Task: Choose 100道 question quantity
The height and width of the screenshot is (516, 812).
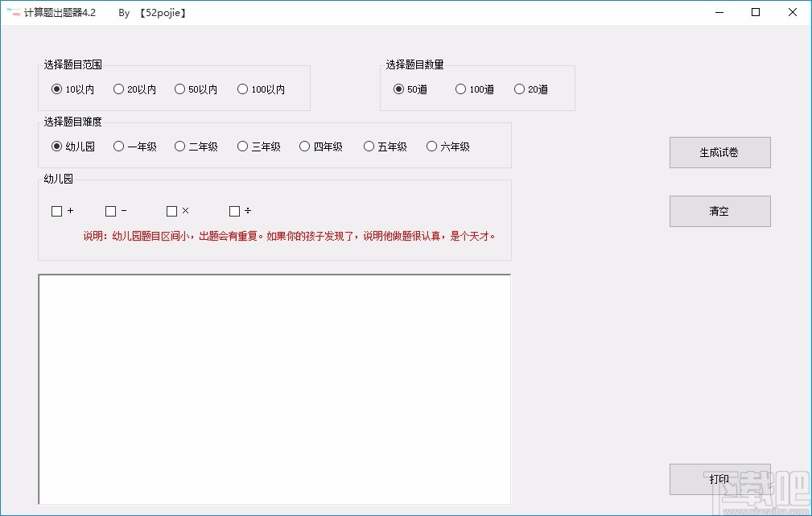Action: click(x=460, y=89)
